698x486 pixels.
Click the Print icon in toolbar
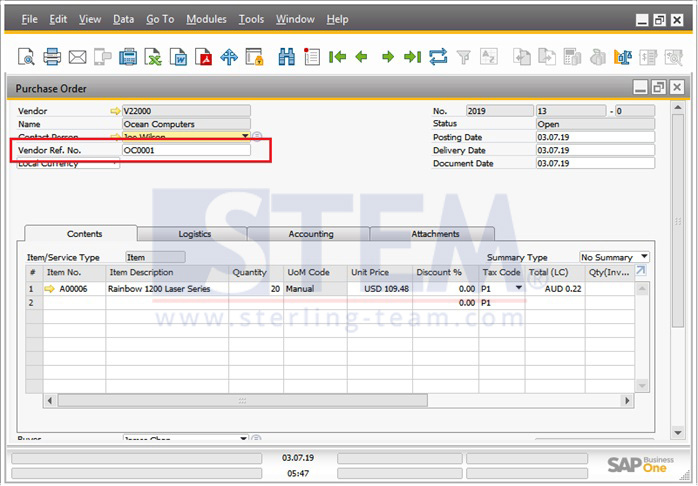(52, 57)
